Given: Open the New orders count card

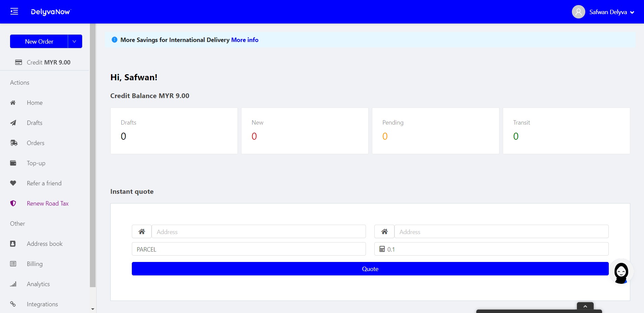Looking at the screenshot, I should [305, 131].
